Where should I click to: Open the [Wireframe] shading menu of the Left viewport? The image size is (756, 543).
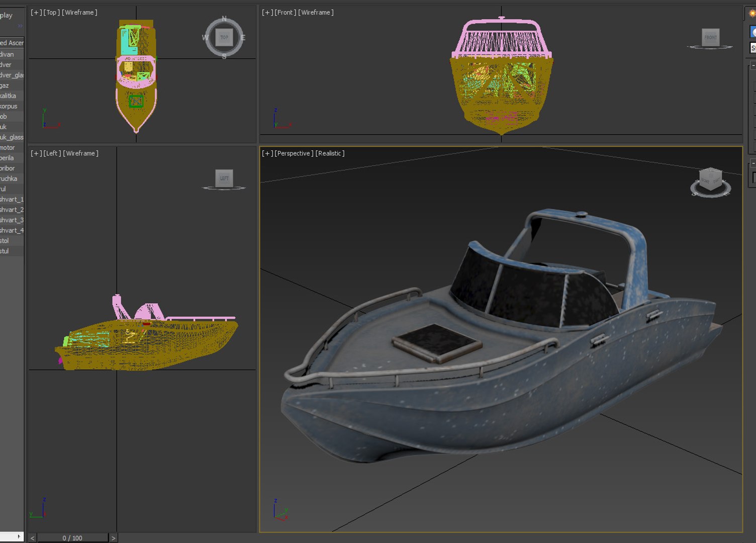tap(80, 153)
